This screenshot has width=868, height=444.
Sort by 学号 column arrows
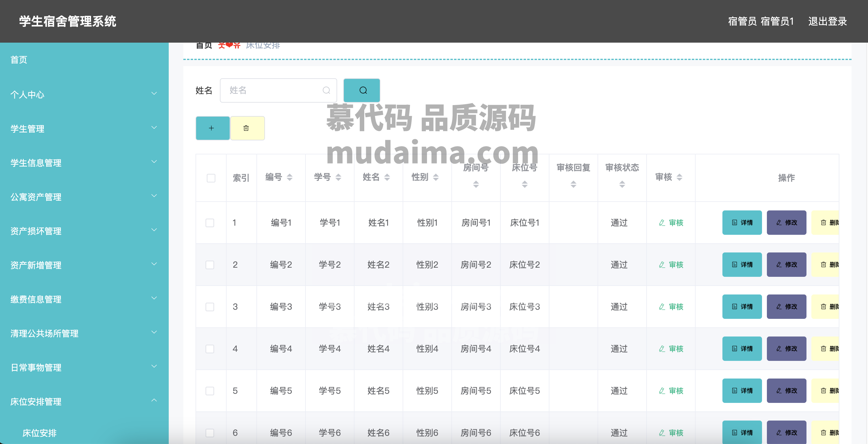[x=338, y=177]
